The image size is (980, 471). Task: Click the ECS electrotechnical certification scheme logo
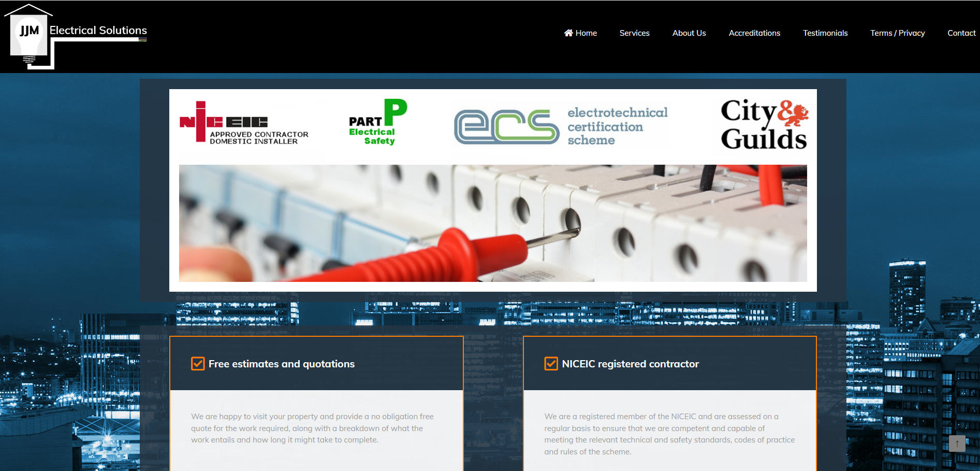tap(561, 126)
